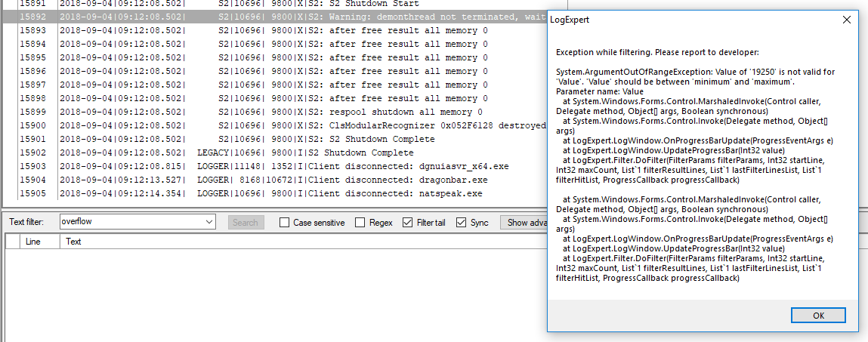
Task: Select log line 15893 after free result
Action: pyautogui.click(x=275, y=30)
